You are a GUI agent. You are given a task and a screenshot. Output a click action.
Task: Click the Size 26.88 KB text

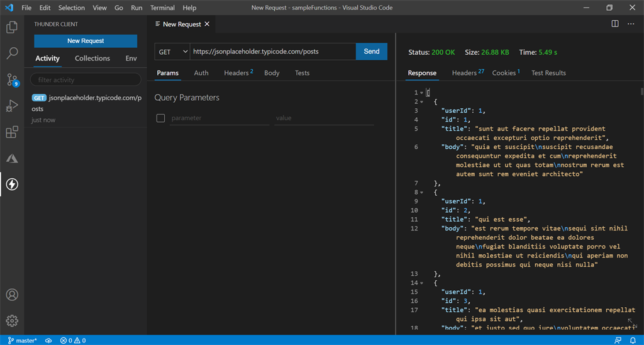pyautogui.click(x=487, y=52)
